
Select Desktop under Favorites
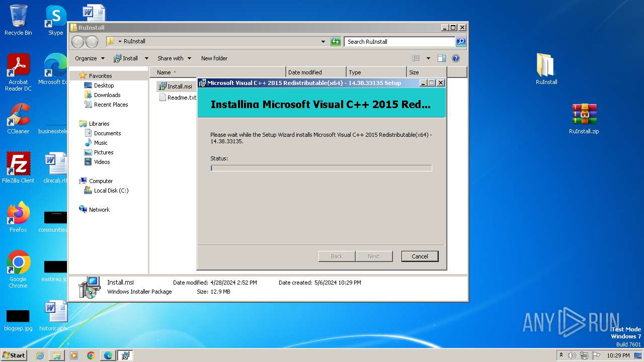[x=104, y=85]
